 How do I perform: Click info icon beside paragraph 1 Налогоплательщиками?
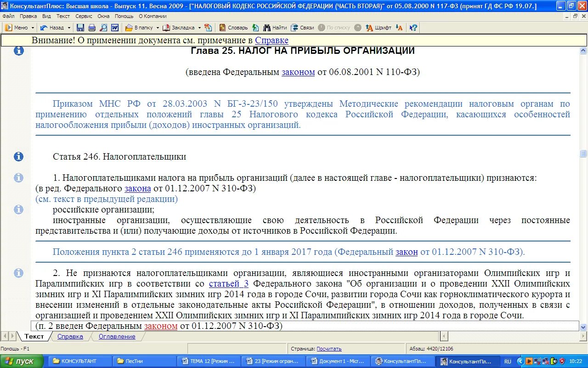point(18,178)
